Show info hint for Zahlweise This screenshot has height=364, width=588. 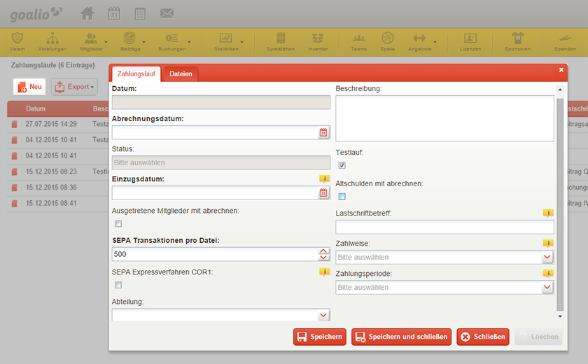pyautogui.click(x=548, y=244)
